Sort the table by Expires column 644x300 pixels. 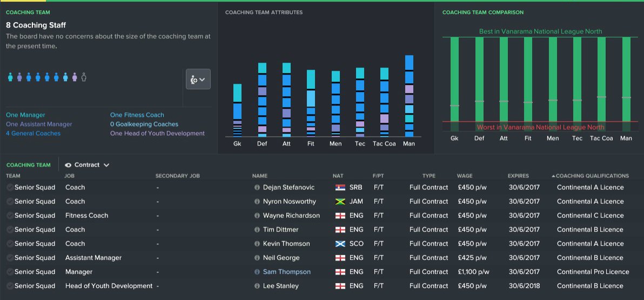pos(518,176)
